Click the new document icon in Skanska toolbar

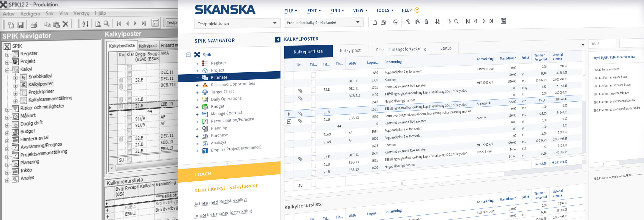click(375, 22)
